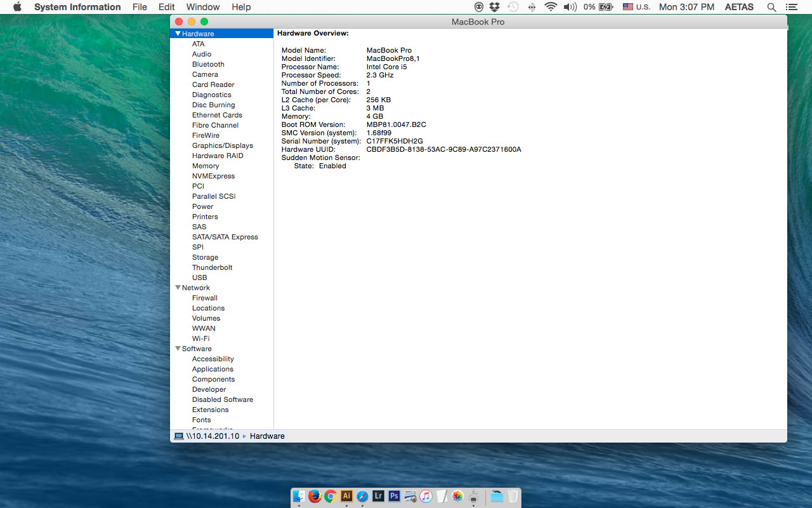Collapse the Network section triangle
The width and height of the screenshot is (812, 508).
178,288
